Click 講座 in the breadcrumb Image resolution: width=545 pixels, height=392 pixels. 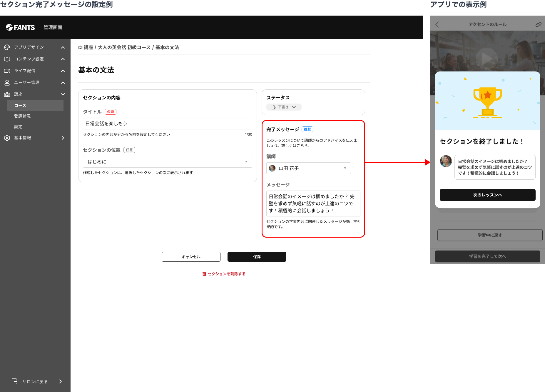point(88,47)
